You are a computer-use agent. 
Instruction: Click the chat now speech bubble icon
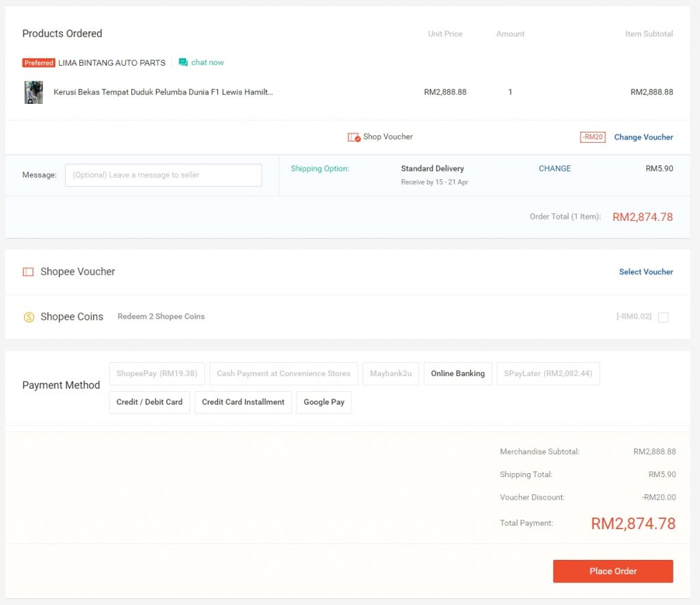click(x=183, y=62)
